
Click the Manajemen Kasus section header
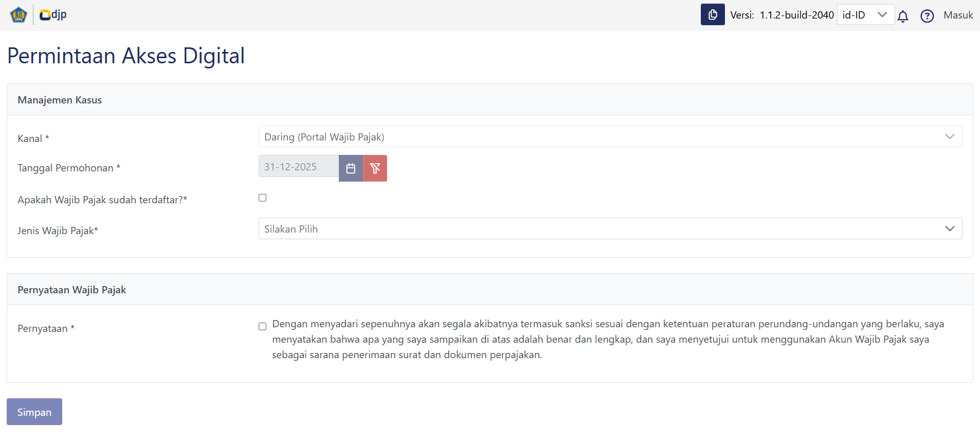pyautogui.click(x=60, y=100)
